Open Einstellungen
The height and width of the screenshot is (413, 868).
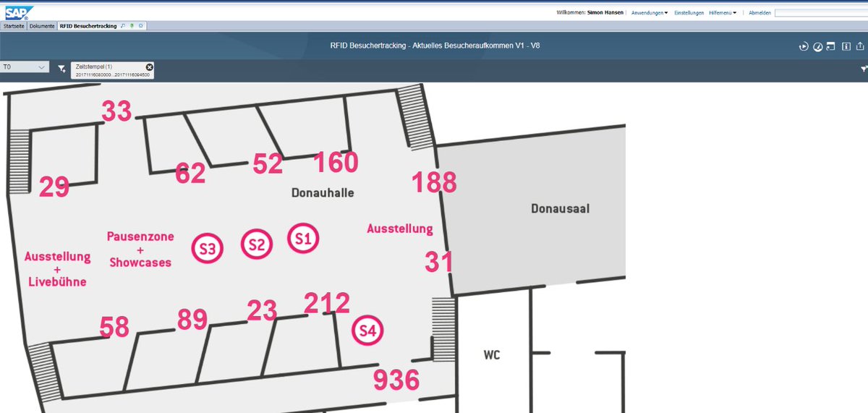[689, 13]
